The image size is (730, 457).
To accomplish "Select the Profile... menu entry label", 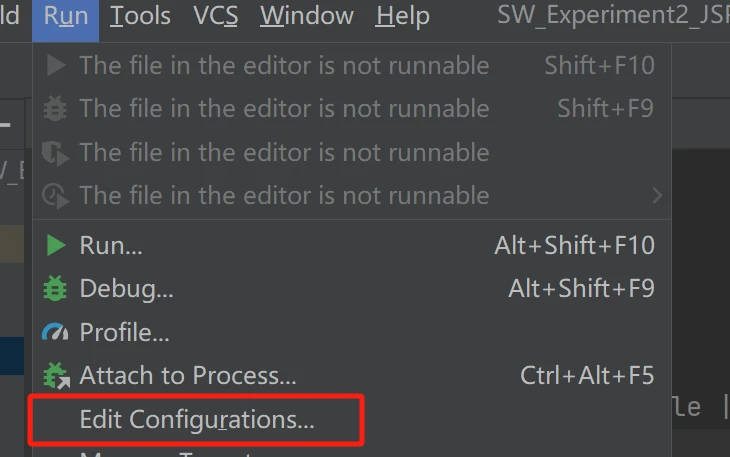I will (x=124, y=332).
